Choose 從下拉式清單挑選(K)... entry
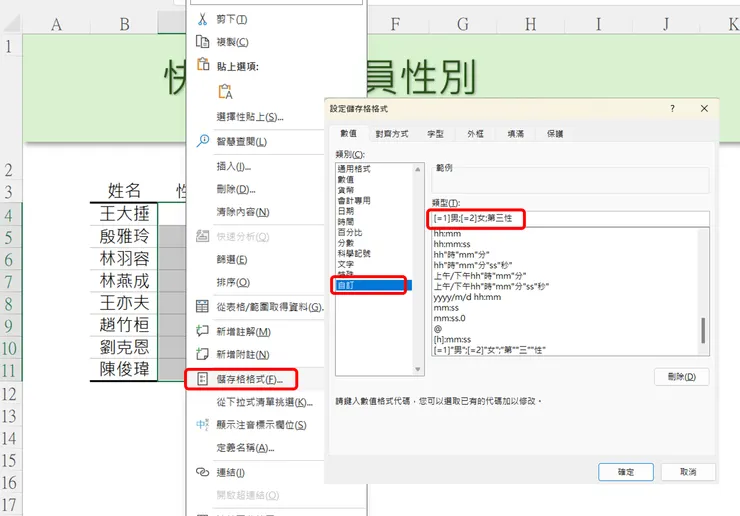The width and height of the screenshot is (740, 516). coord(264,402)
